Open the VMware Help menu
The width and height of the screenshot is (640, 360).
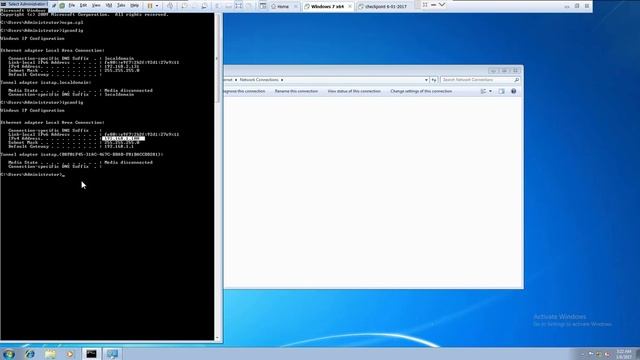click(x=134, y=6)
